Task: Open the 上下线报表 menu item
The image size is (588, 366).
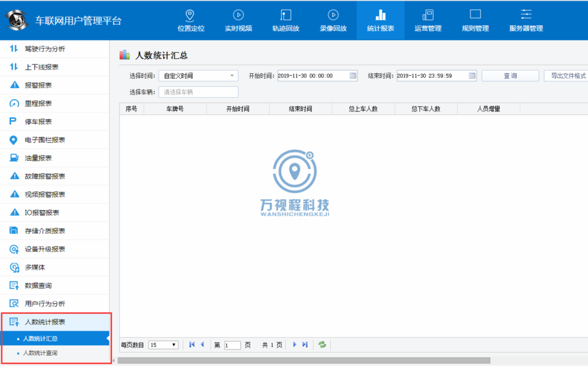Action: 55,67
